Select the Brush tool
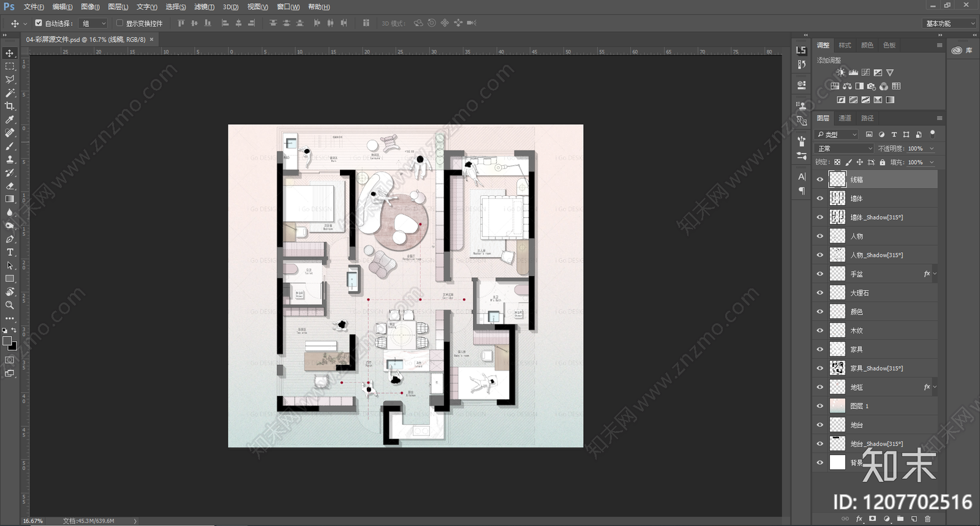The height and width of the screenshot is (526, 980). coord(10,146)
